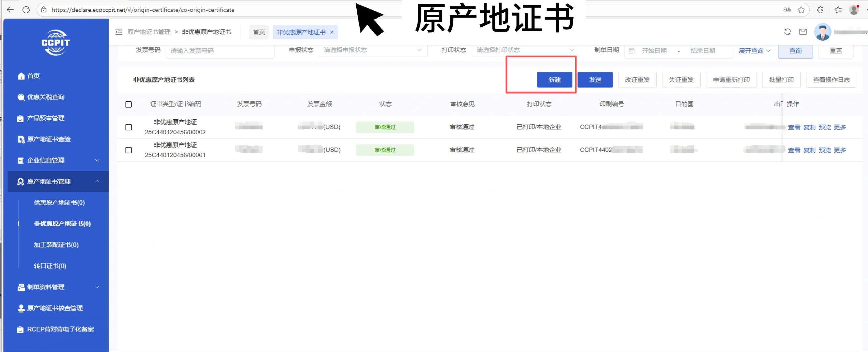The image size is (868, 352).
Task: Switch to the 首页 tab
Action: [x=258, y=32]
